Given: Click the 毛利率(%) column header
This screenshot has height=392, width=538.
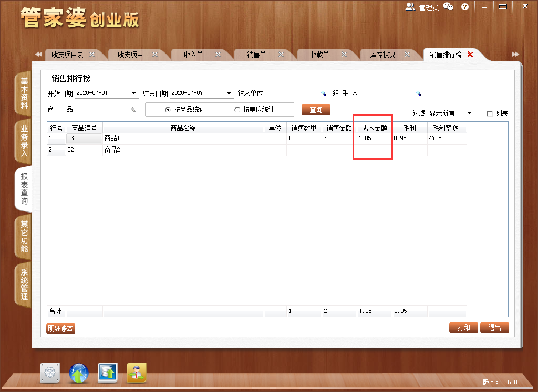Looking at the screenshot, I should 447,128.
